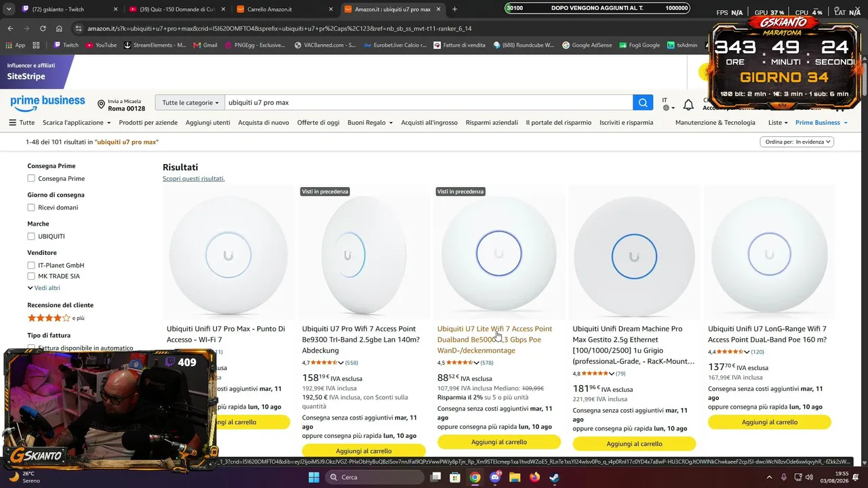Open File Explorer from the taskbar
This screenshot has height=488, width=868.
coord(515,477)
